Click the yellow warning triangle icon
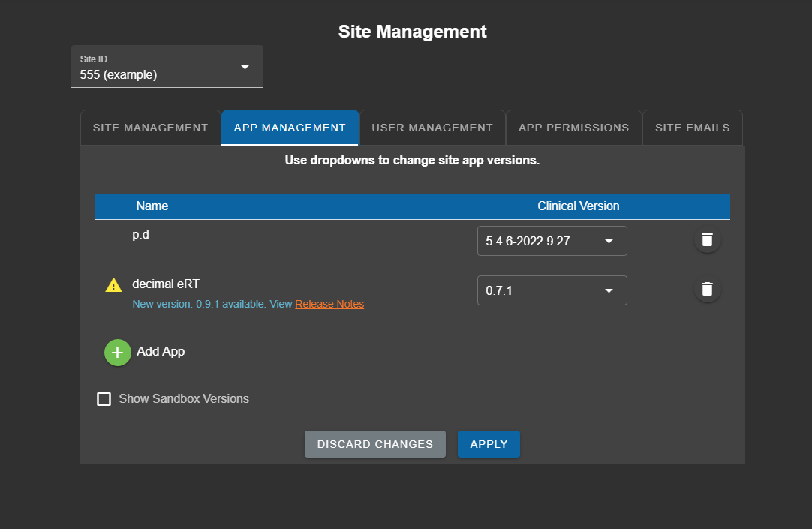The width and height of the screenshot is (812, 529). [113, 285]
